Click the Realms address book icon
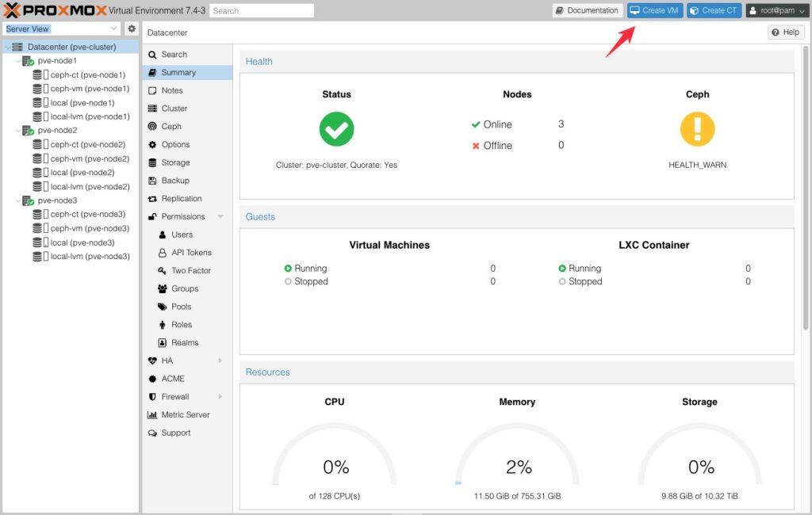This screenshot has width=812, height=515. (162, 342)
